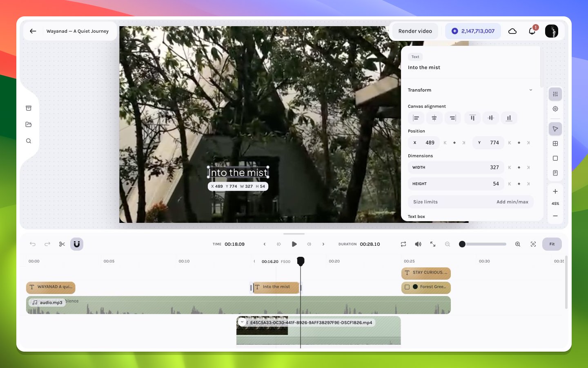Step forward one frame
Image resolution: width=588 pixels, height=368 pixels.
pos(323,244)
